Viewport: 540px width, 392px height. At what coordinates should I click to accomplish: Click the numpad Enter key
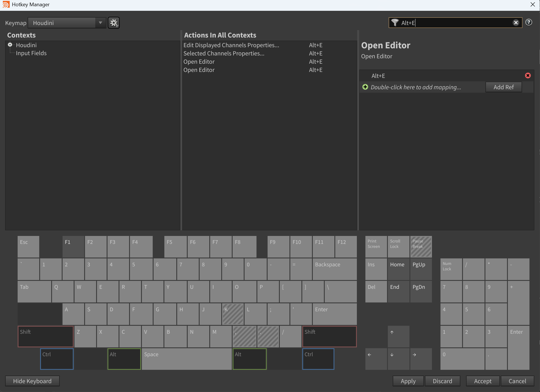pos(519,348)
